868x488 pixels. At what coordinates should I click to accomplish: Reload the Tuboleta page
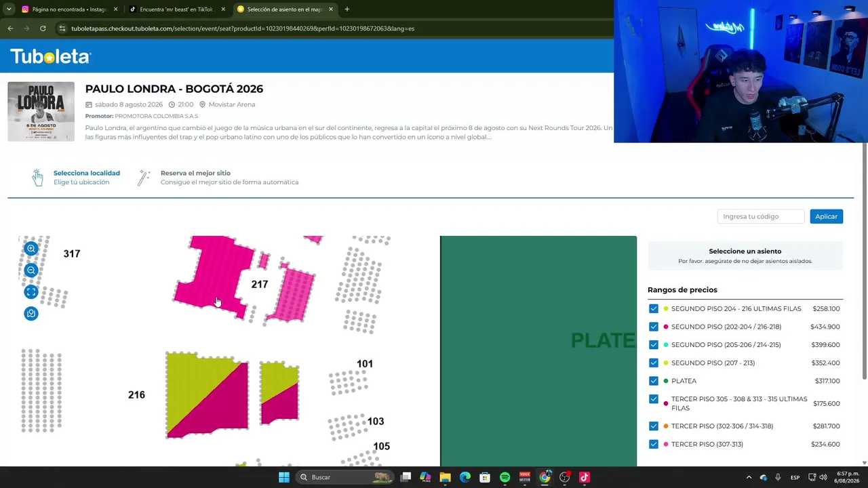pos(43,28)
